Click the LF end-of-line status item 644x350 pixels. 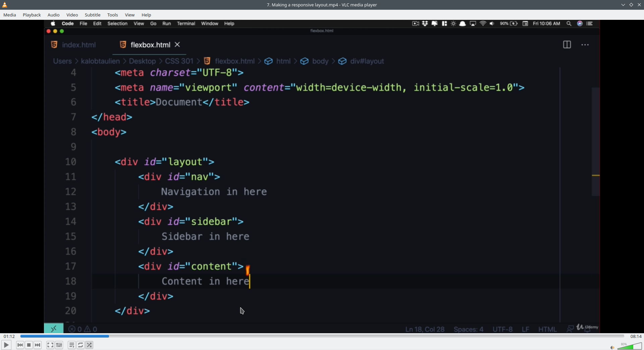(x=526, y=329)
